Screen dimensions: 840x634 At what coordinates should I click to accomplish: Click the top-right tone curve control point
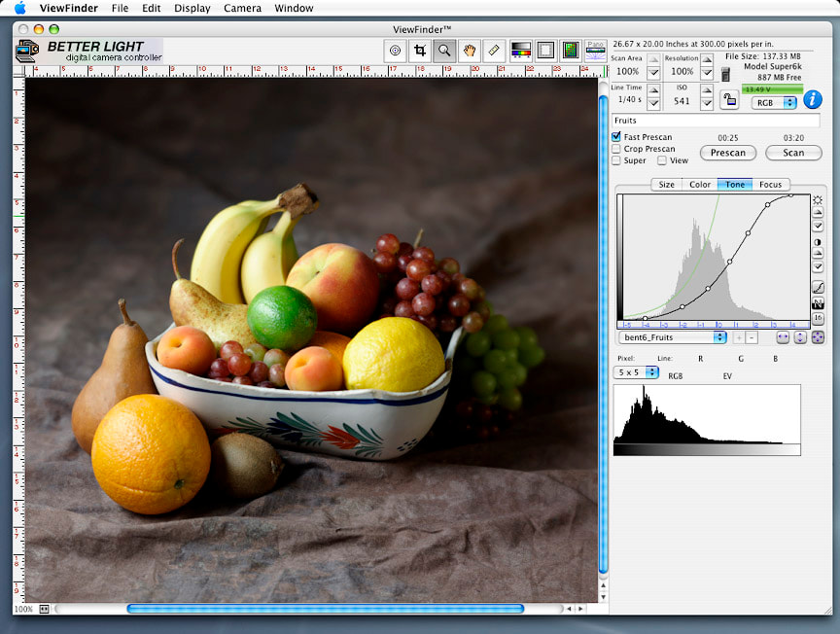pyautogui.click(x=791, y=195)
